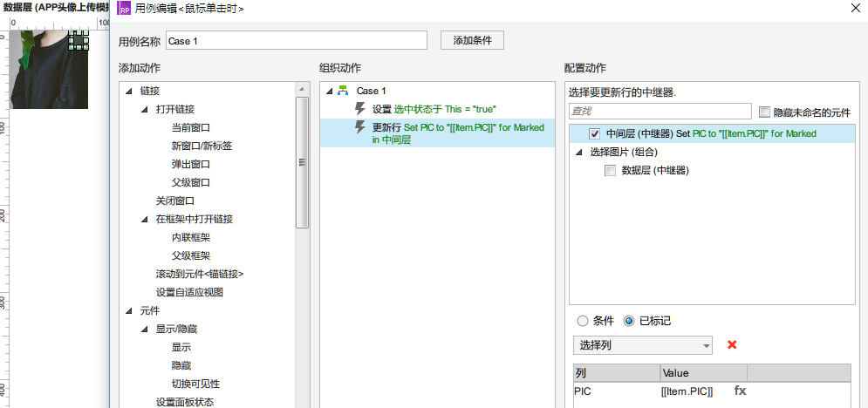
Task: Click the [[Item.PIC]] value cell
Action: (x=687, y=391)
